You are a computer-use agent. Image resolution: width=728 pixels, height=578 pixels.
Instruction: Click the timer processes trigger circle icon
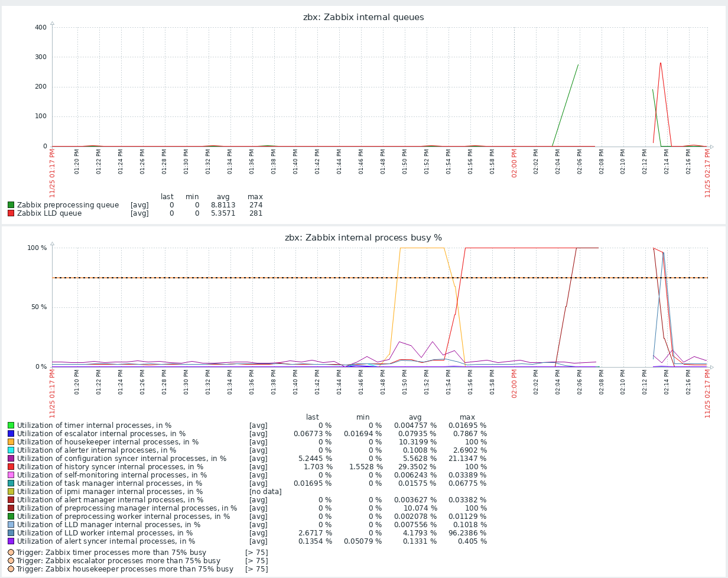click(11, 553)
